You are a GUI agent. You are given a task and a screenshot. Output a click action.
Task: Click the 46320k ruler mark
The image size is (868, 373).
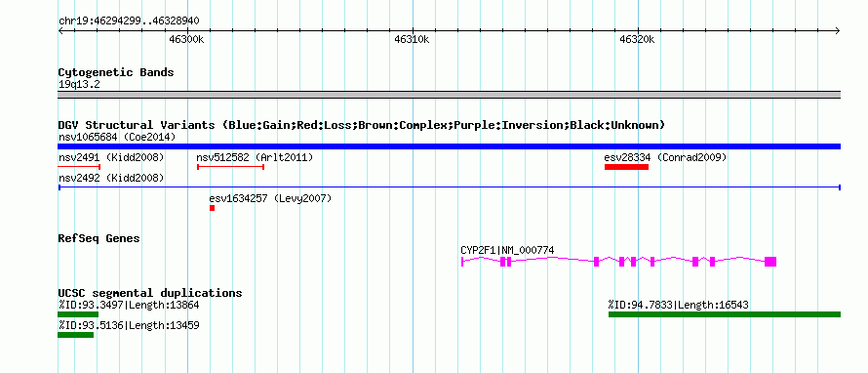pyautogui.click(x=637, y=39)
